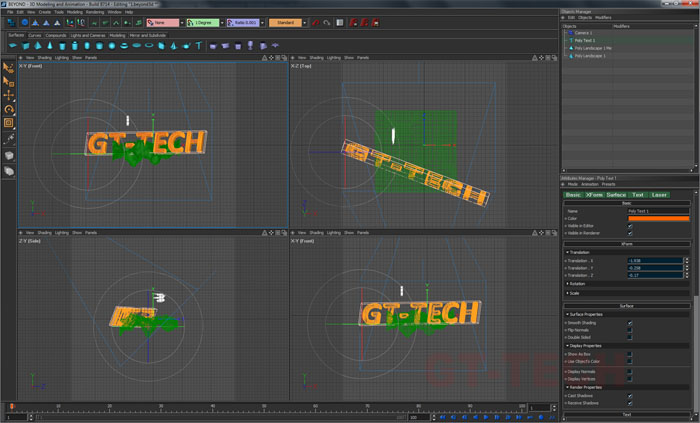Screen dimensions: 700x423
Task: Select the Move tool in left toolbar
Action: tap(8, 95)
